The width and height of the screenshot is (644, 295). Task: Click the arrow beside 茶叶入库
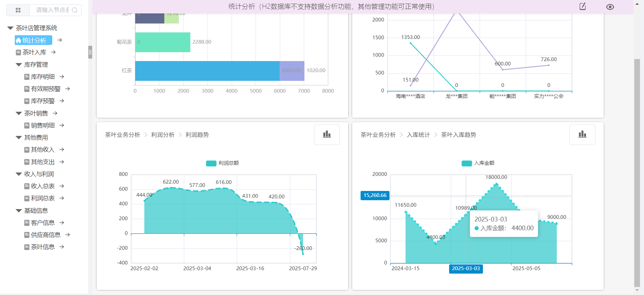click(53, 52)
